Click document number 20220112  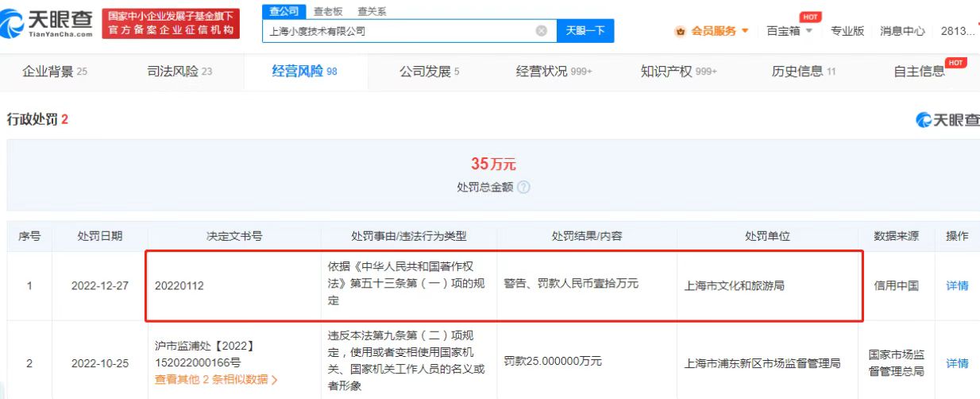tap(179, 285)
